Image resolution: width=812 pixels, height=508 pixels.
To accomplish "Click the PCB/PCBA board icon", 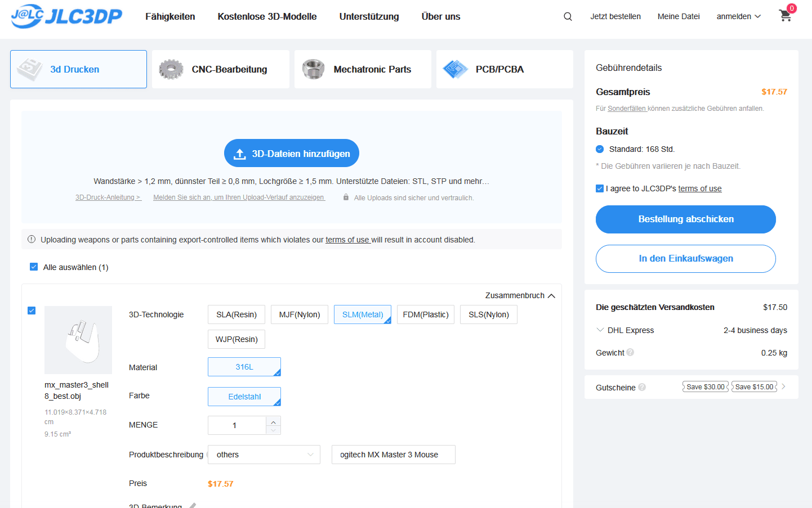I will [455, 69].
